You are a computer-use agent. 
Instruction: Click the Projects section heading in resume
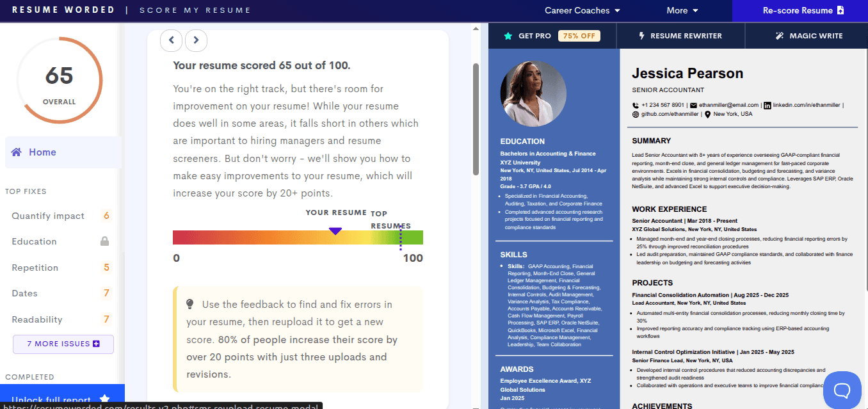click(652, 283)
